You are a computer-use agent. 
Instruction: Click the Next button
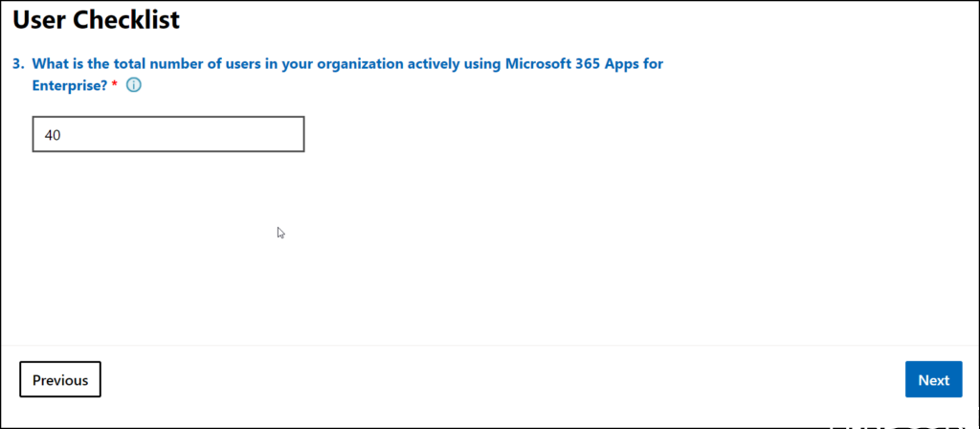(x=933, y=379)
